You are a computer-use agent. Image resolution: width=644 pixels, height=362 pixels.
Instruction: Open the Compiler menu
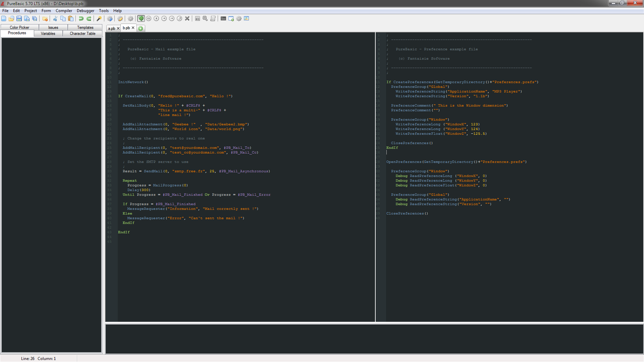coord(64,11)
